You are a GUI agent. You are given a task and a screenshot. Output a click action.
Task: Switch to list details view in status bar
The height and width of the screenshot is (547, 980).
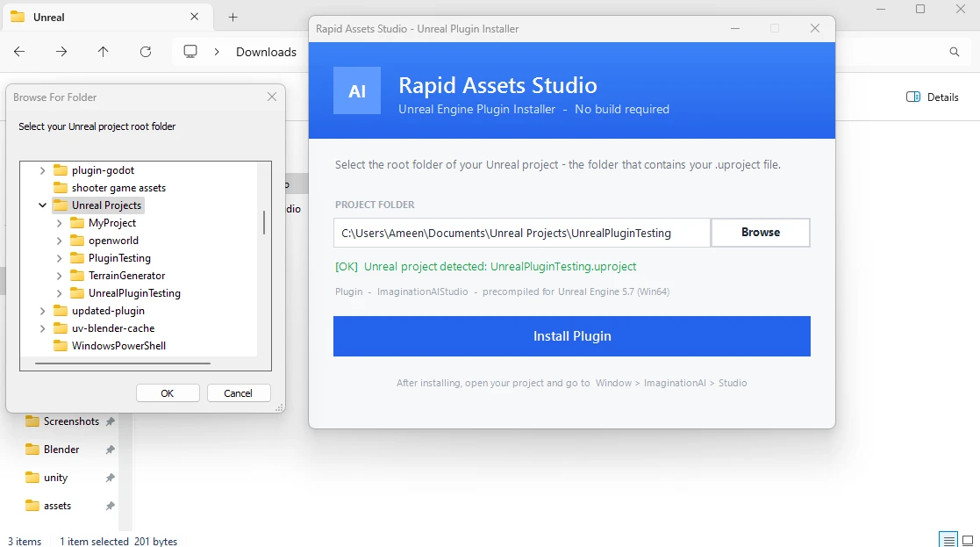point(948,541)
